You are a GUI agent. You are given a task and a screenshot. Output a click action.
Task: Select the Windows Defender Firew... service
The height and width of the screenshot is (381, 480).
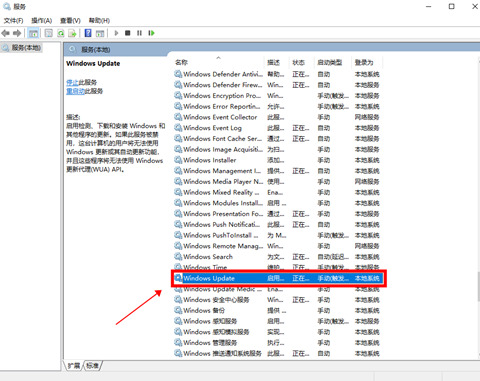click(x=277, y=85)
